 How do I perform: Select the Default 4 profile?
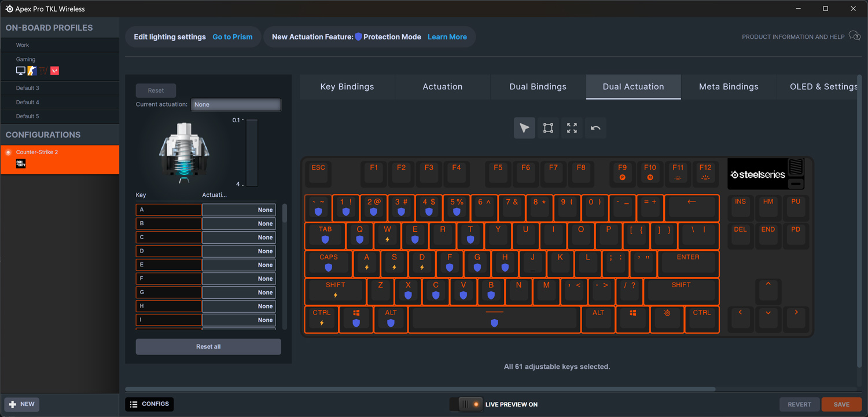[60, 102]
